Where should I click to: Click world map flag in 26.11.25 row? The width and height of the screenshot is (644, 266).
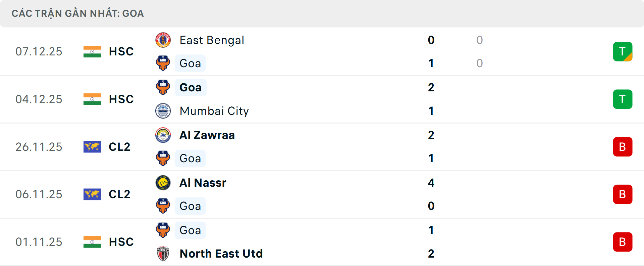tap(92, 147)
